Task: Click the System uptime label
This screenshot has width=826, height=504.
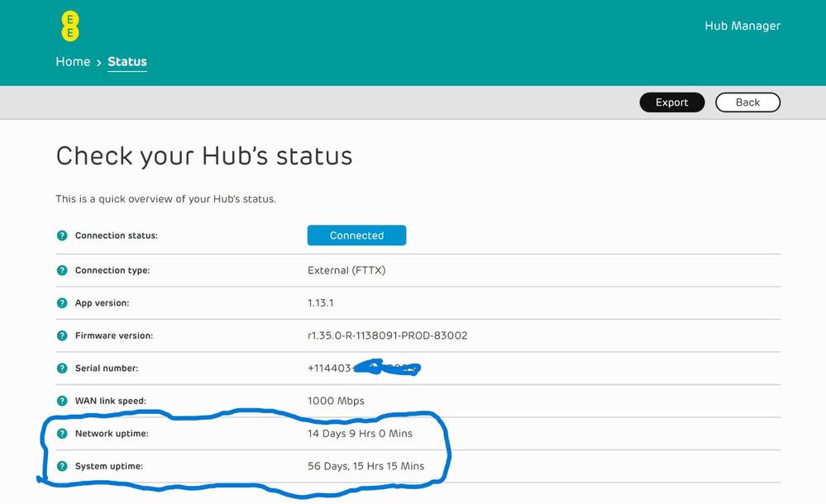Action: point(109,466)
